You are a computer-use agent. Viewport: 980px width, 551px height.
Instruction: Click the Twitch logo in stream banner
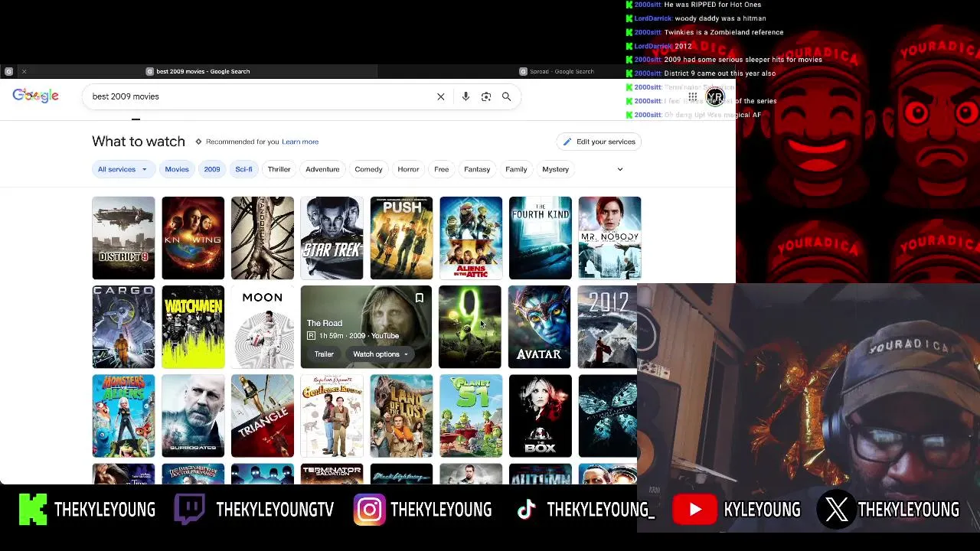[189, 510]
